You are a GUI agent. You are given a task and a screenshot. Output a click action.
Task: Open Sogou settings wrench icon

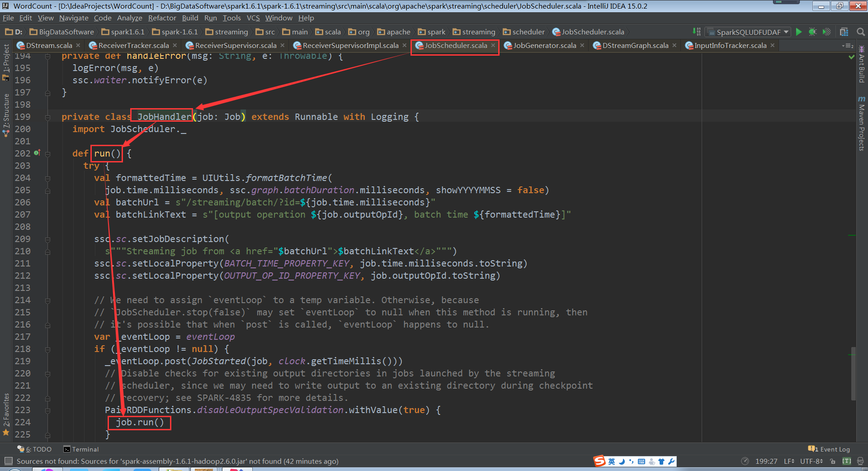[x=671, y=461]
